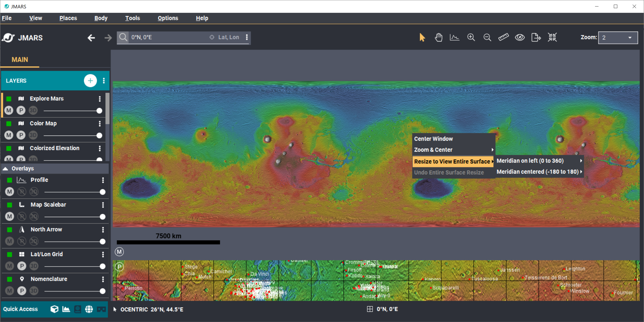The image size is (644, 322).
Task: Select the arrow pointer tool
Action: (x=422, y=38)
